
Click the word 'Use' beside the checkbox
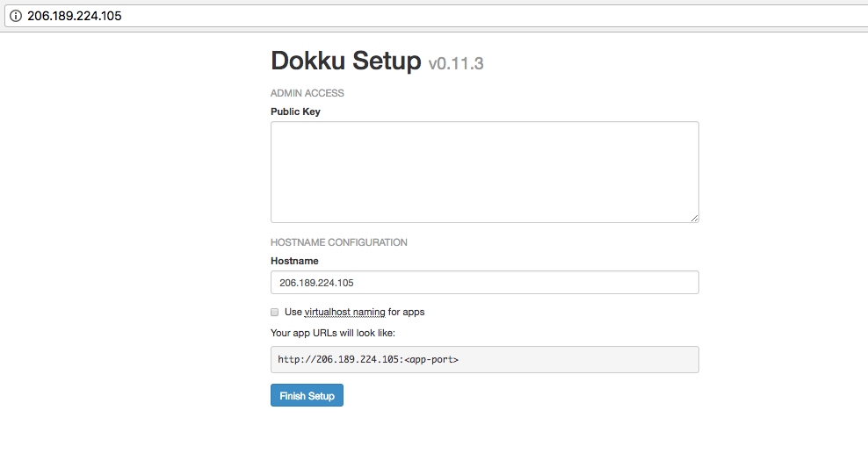[x=293, y=312]
